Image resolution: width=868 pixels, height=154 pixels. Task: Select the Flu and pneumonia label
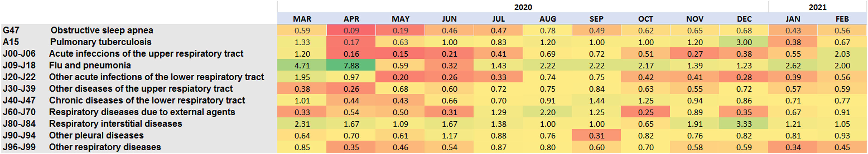(90, 65)
